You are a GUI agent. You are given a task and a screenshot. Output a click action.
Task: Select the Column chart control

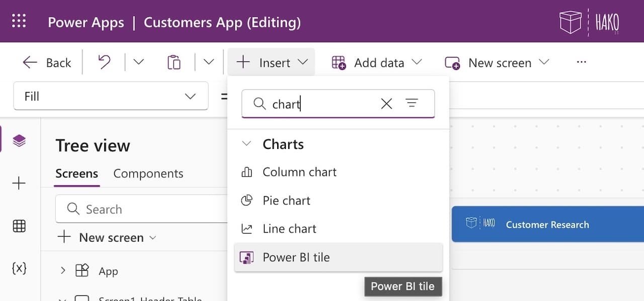[299, 172]
